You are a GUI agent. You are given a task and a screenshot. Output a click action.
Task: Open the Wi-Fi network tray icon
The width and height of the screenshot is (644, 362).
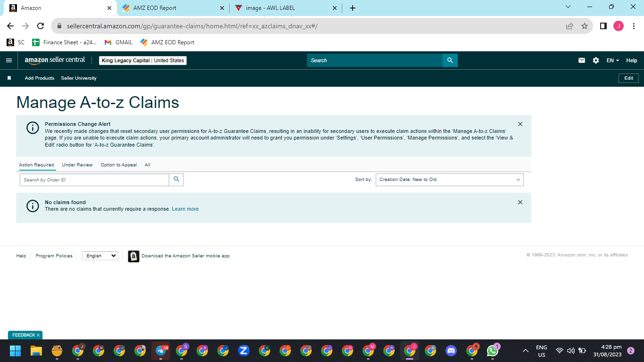click(560, 351)
